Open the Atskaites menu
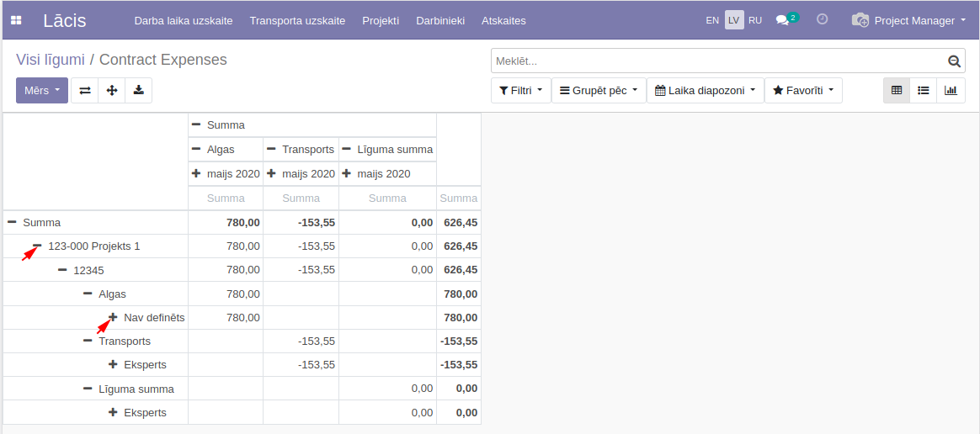Image resolution: width=980 pixels, height=434 pixels. click(503, 20)
